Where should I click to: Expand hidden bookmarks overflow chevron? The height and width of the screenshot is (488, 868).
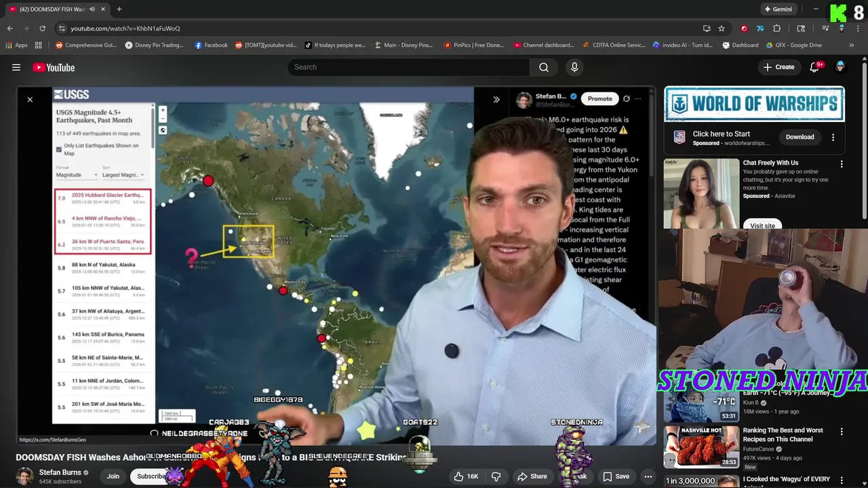(852, 45)
